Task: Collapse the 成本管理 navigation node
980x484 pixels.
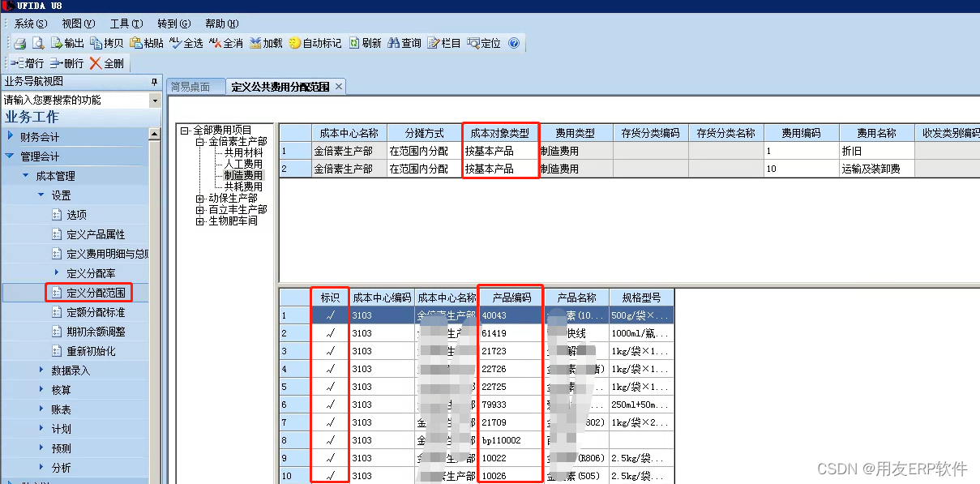Action: click(26, 176)
